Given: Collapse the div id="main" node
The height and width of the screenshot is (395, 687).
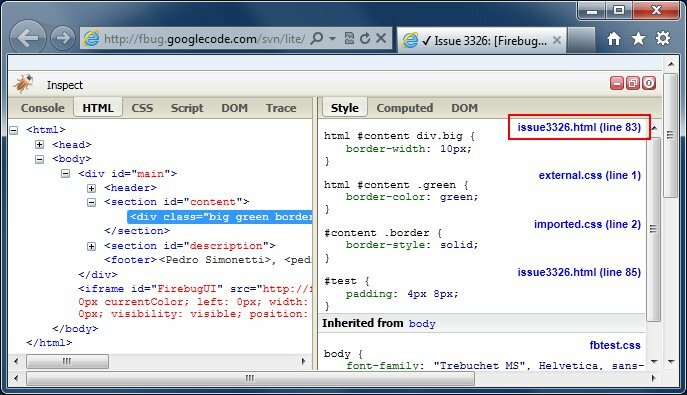Looking at the screenshot, I should 65,174.
